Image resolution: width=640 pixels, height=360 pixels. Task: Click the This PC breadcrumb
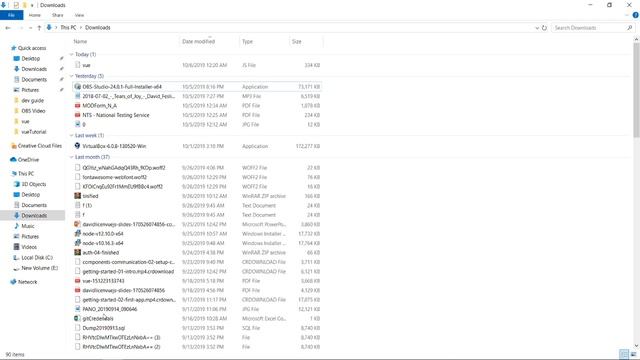(68, 28)
